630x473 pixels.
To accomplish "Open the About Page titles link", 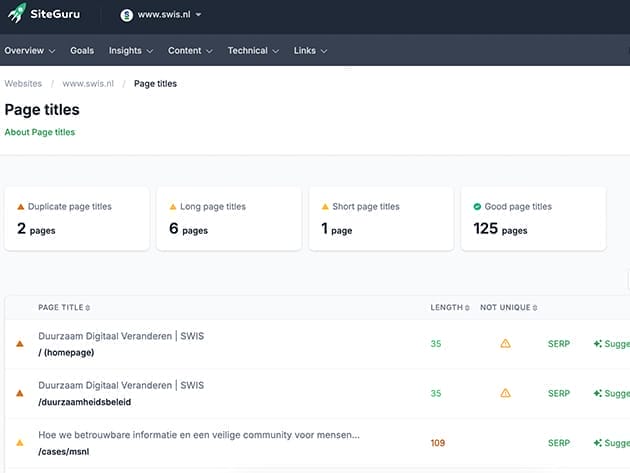I will (40, 132).
